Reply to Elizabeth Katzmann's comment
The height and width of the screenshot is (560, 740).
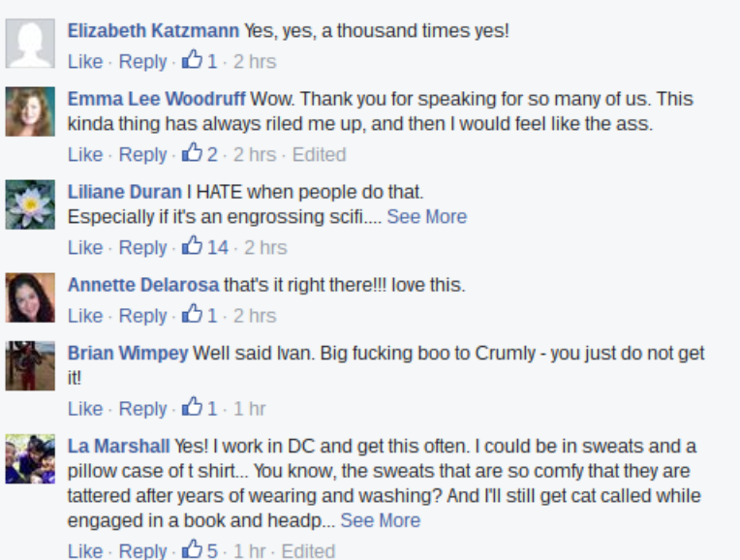(x=142, y=61)
